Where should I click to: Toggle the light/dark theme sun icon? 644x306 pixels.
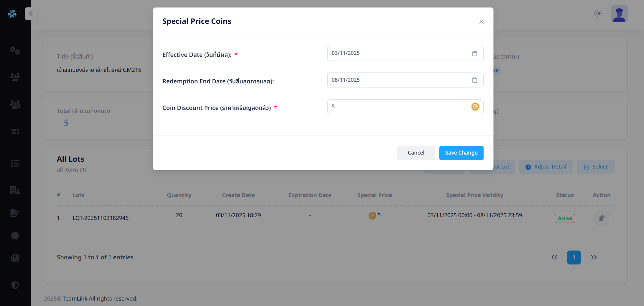pos(598,14)
